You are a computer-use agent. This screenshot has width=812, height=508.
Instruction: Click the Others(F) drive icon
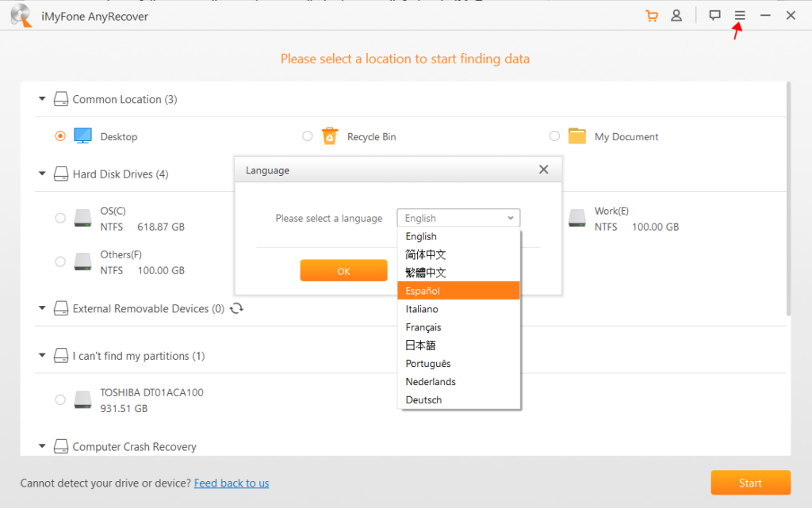tap(82, 262)
